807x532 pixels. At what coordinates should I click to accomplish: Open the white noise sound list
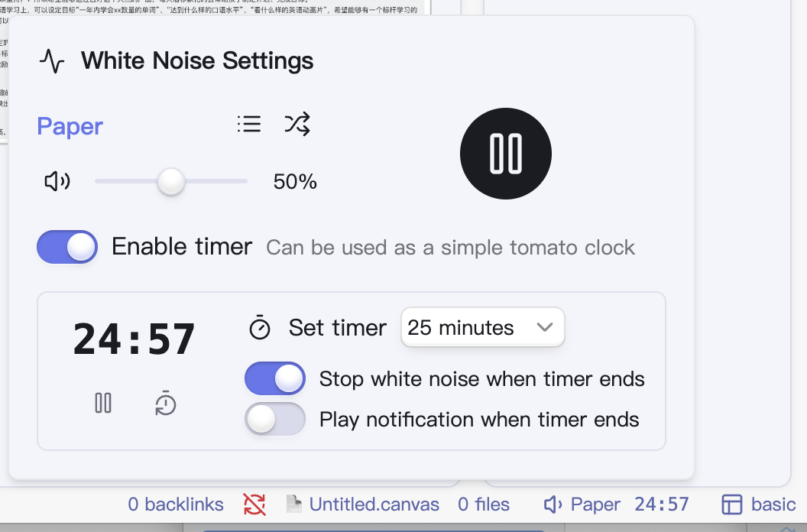(248, 124)
